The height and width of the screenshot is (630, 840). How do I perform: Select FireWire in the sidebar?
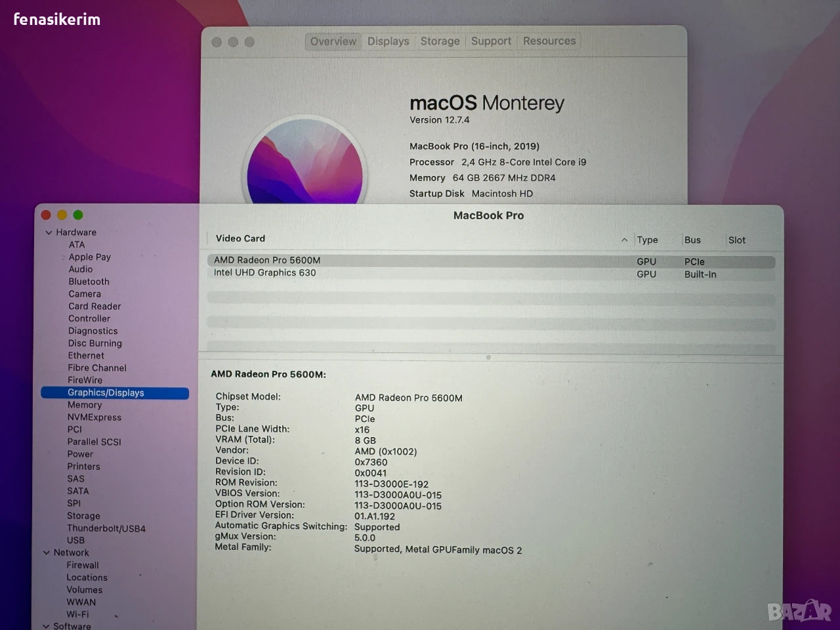(85, 380)
